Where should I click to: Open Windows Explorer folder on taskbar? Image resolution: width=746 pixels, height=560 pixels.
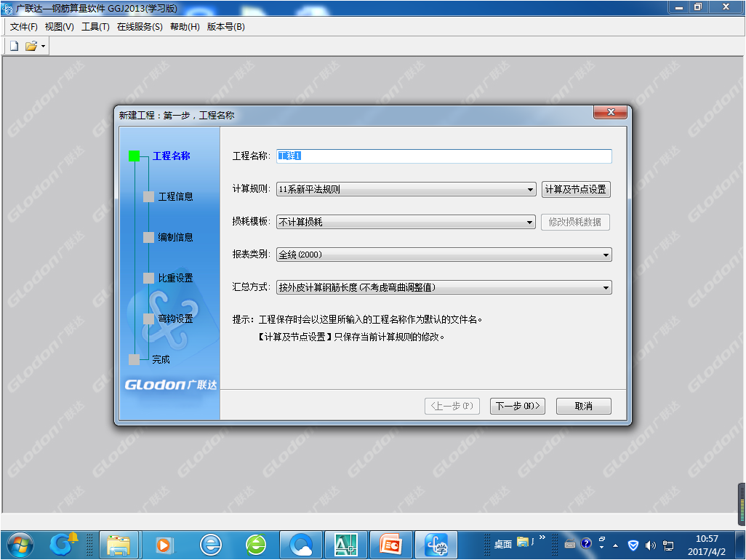[x=119, y=545]
